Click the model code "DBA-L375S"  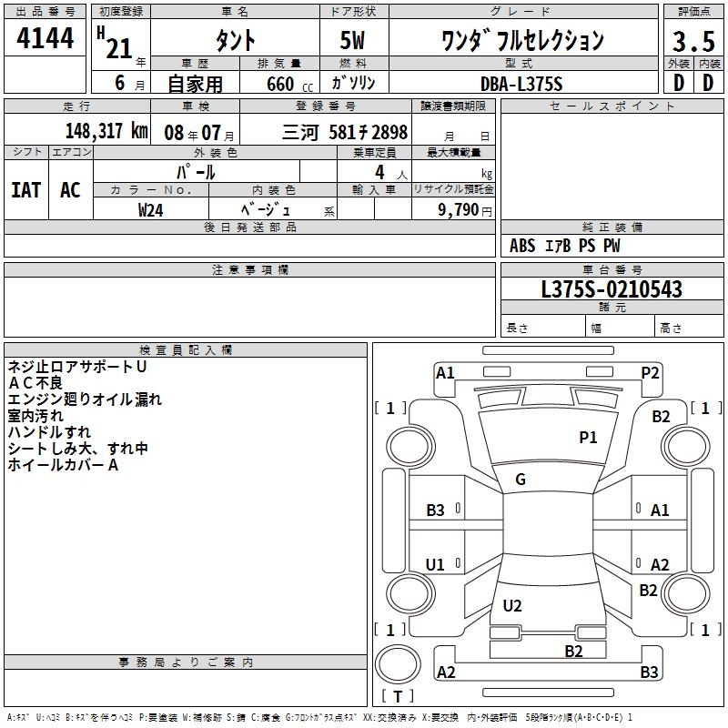[521, 84]
